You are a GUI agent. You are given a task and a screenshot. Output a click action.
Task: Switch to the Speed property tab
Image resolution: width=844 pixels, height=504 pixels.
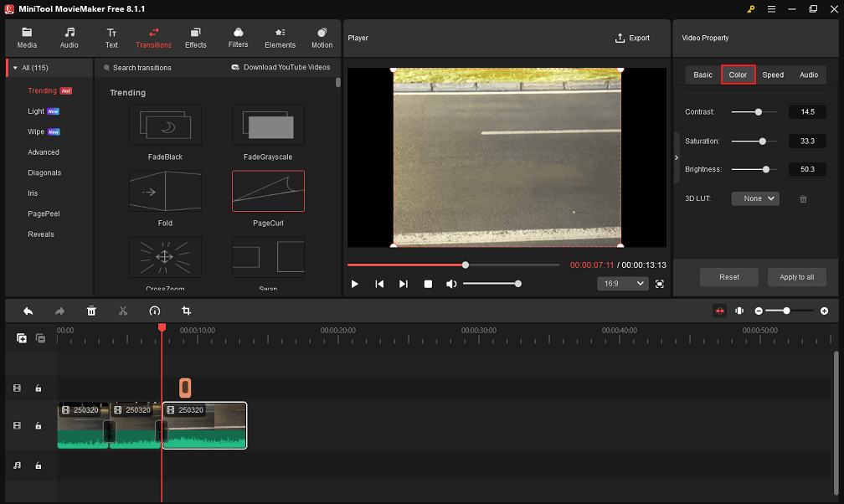point(773,75)
